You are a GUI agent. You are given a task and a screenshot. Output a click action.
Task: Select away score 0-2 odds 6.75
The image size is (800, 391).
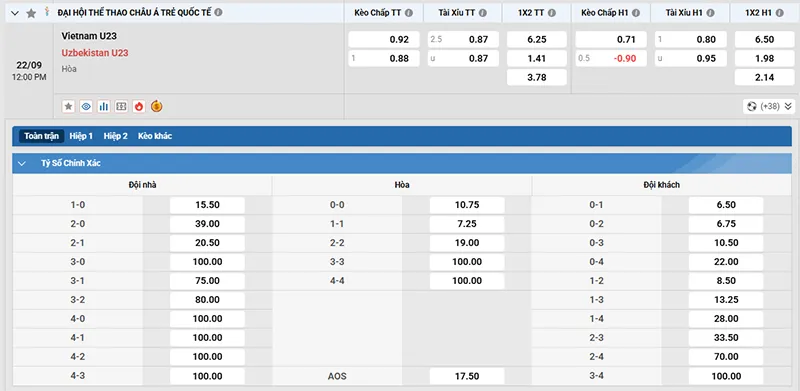(726, 224)
